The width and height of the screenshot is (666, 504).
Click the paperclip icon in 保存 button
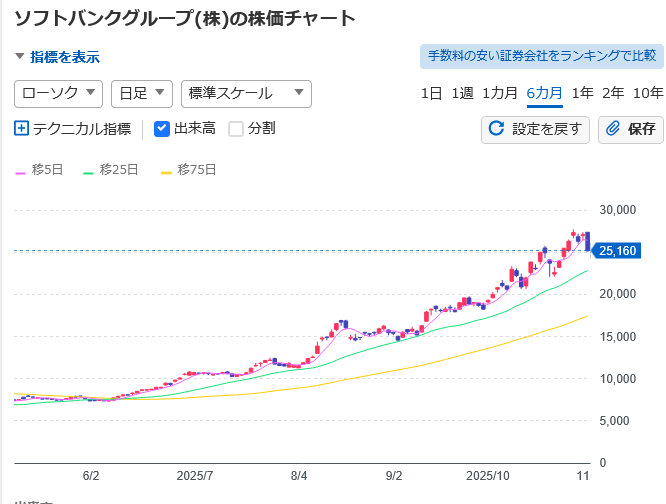(613, 128)
